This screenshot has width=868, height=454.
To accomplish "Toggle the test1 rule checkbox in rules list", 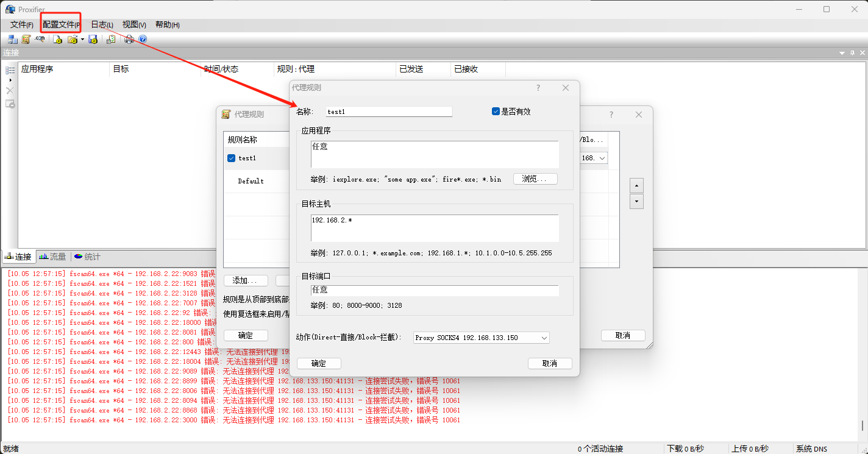I will point(231,158).
